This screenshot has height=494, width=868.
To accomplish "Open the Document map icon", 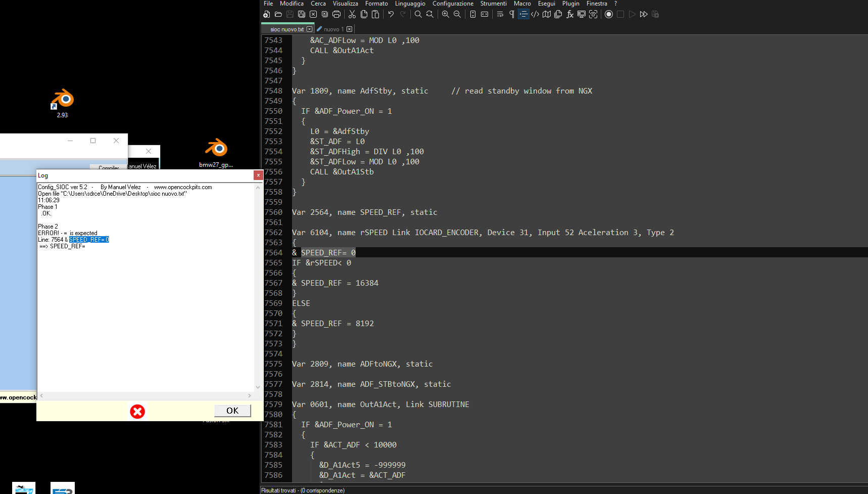I will point(547,14).
